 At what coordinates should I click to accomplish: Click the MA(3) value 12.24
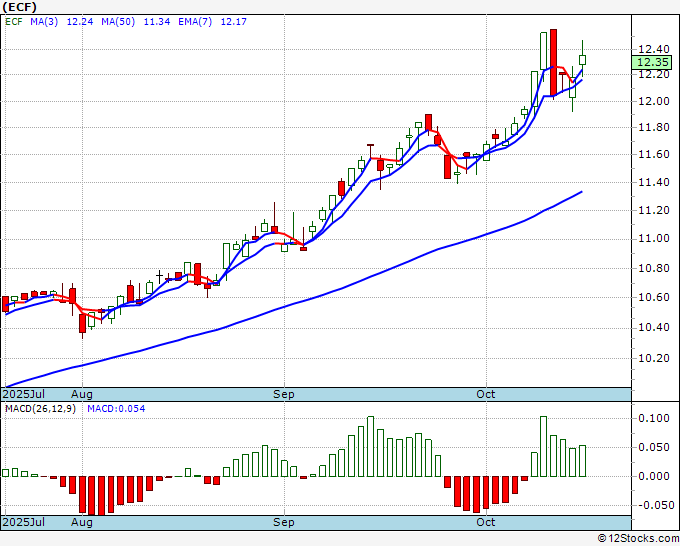point(80,22)
